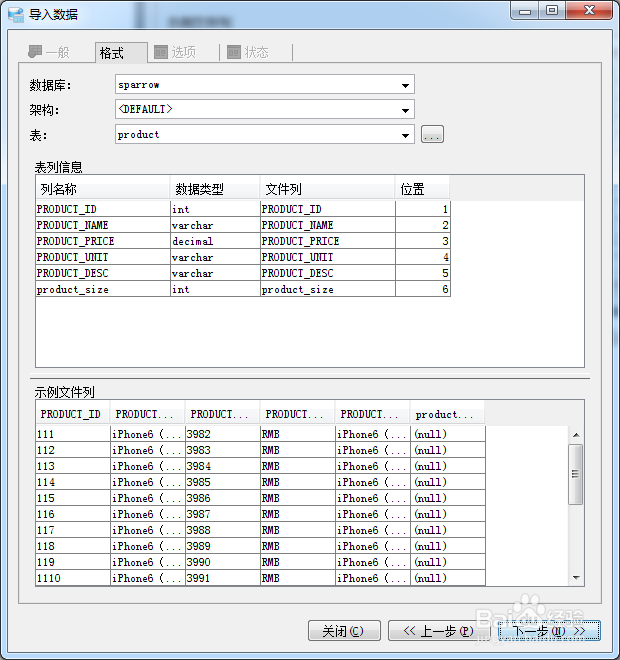620x660 pixels.
Task: Click sample header product...
Action: coord(447,414)
